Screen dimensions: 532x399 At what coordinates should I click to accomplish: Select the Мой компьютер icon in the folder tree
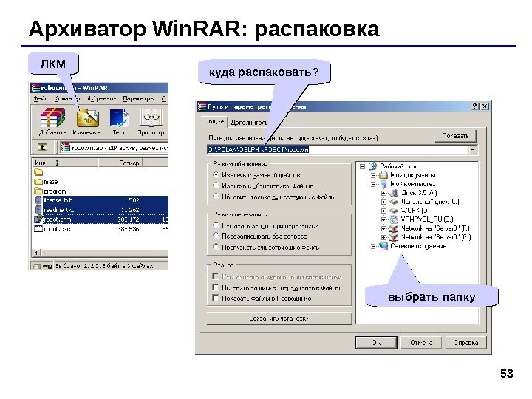click(x=383, y=184)
